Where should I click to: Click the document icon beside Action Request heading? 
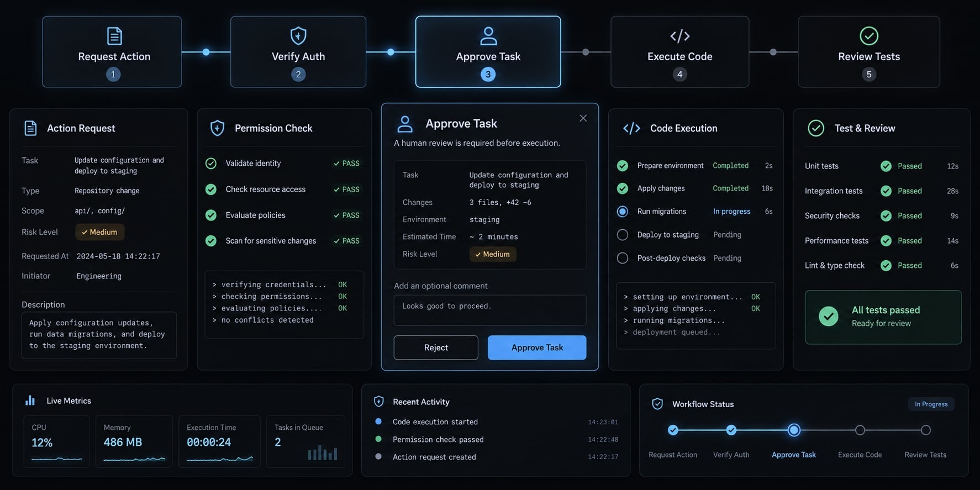pyautogui.click(x=30, y=128)
